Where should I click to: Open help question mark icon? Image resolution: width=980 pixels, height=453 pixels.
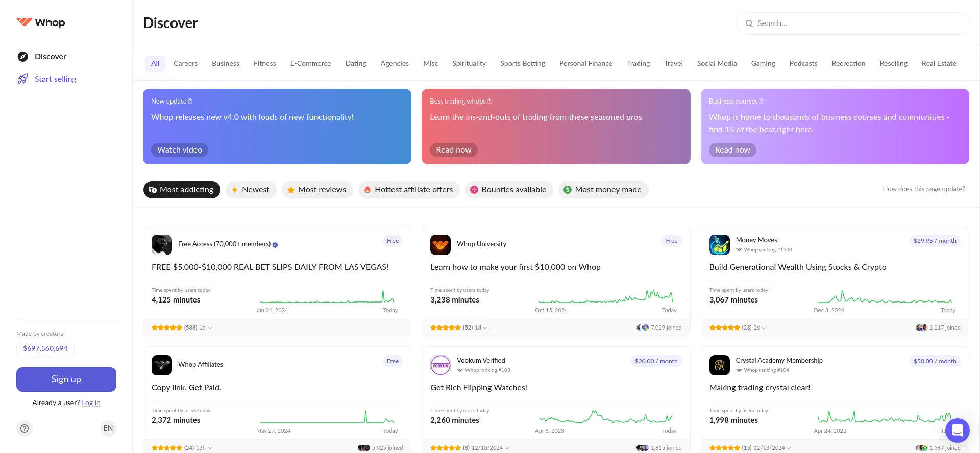coord(24,428)
